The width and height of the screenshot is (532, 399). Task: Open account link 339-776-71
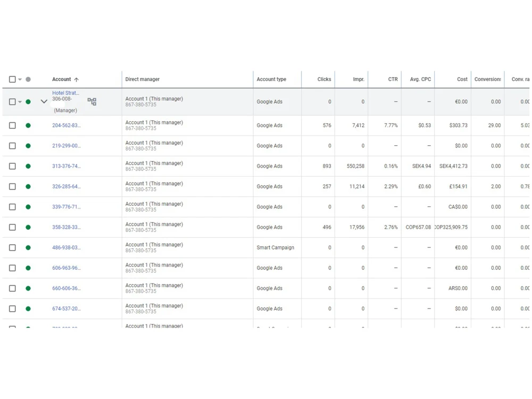pyautogui.click(x=66, y=207)
